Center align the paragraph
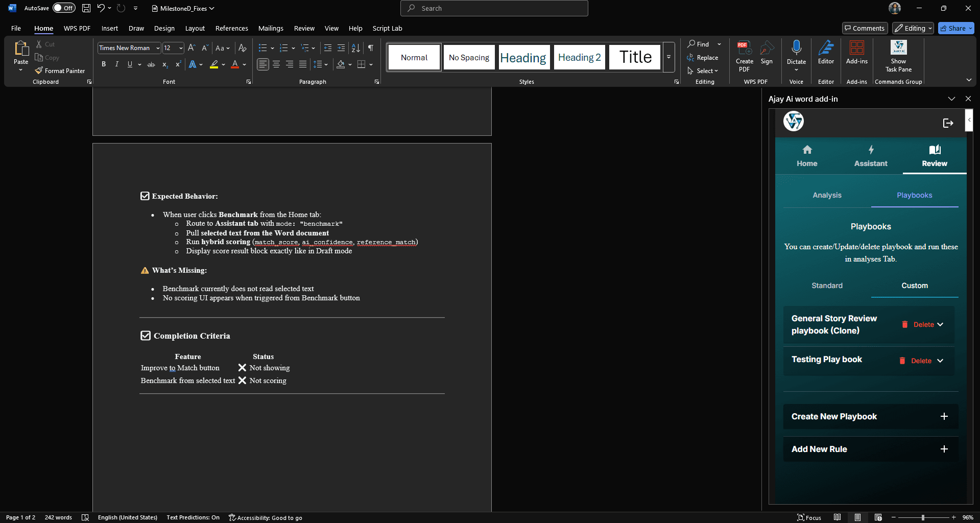Screen dimensions: 980x523 [x=276, y=64]
